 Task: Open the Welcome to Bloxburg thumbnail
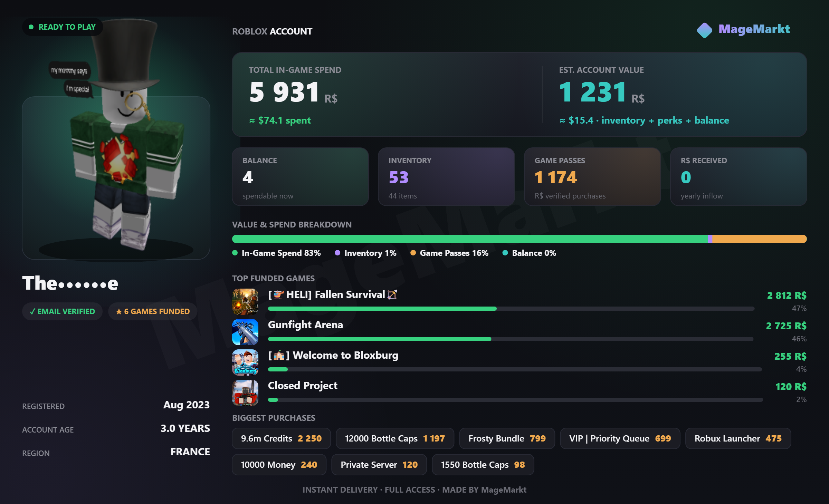click(245, 362)
